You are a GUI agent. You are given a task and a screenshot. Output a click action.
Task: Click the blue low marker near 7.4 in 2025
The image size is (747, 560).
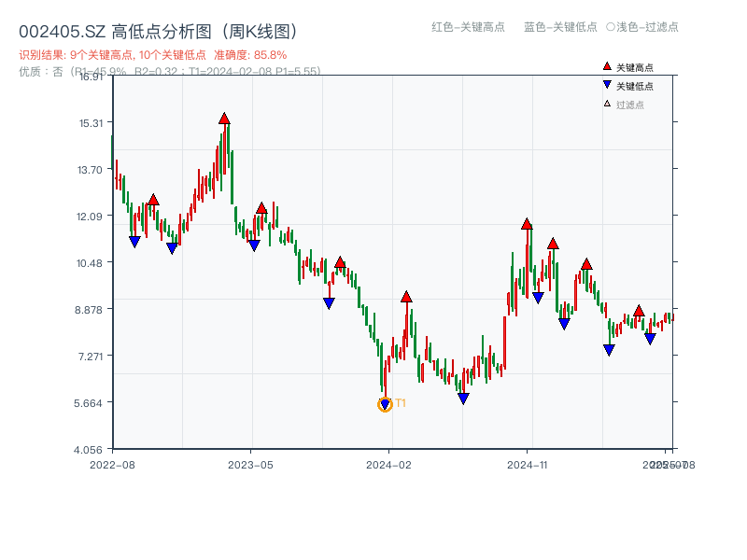609,350
